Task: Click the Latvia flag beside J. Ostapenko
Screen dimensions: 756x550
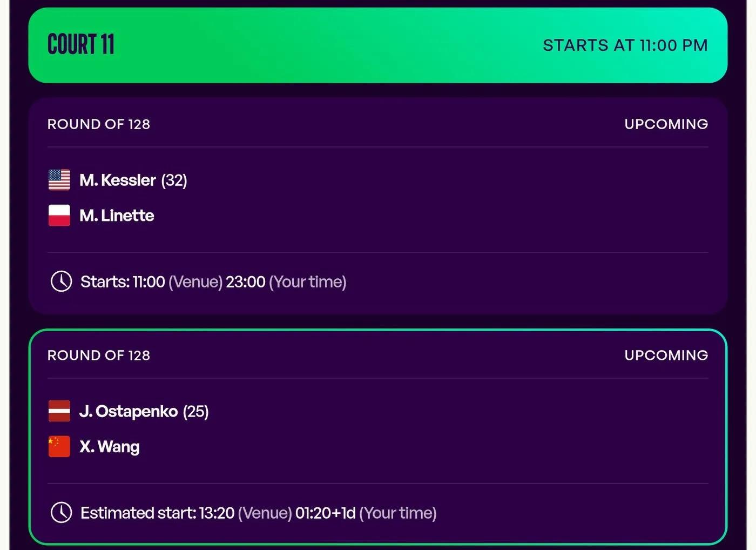Action: 59,411
